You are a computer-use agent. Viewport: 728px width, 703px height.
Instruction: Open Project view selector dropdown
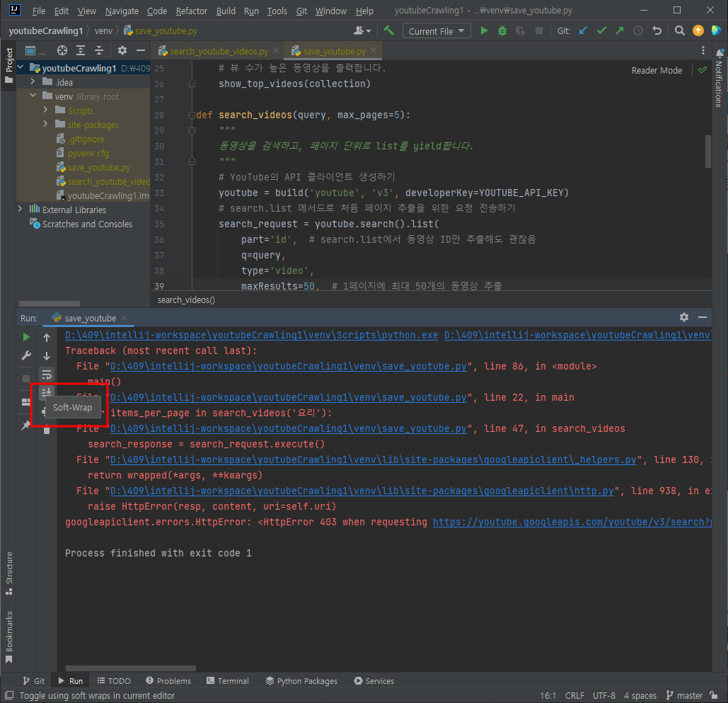(x=35, y=50)
